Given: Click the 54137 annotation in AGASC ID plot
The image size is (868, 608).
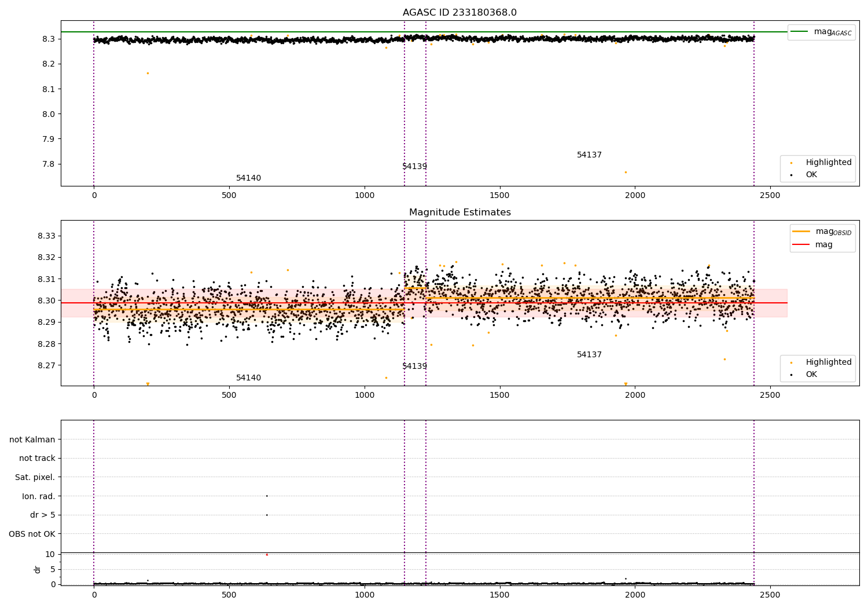Looking at the screenshot, I should coord(589,155).
